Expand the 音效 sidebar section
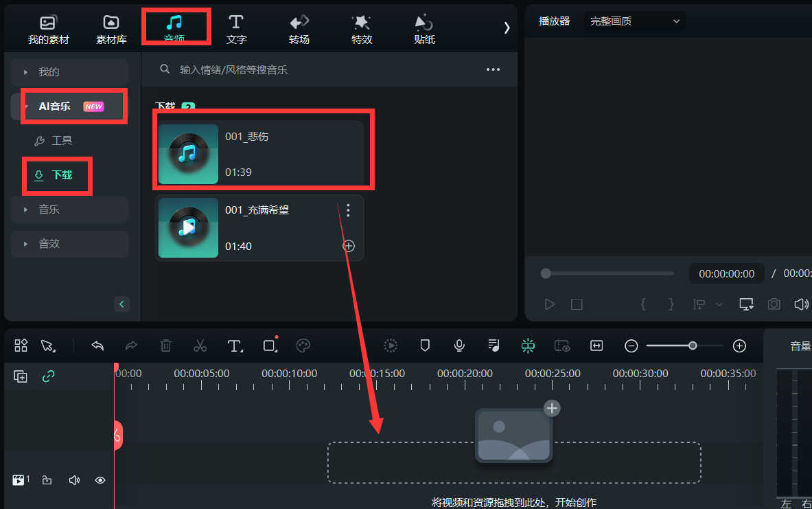The height and width of the screenshot is (509, 812). pyautogui.click(x=69, y=244)
